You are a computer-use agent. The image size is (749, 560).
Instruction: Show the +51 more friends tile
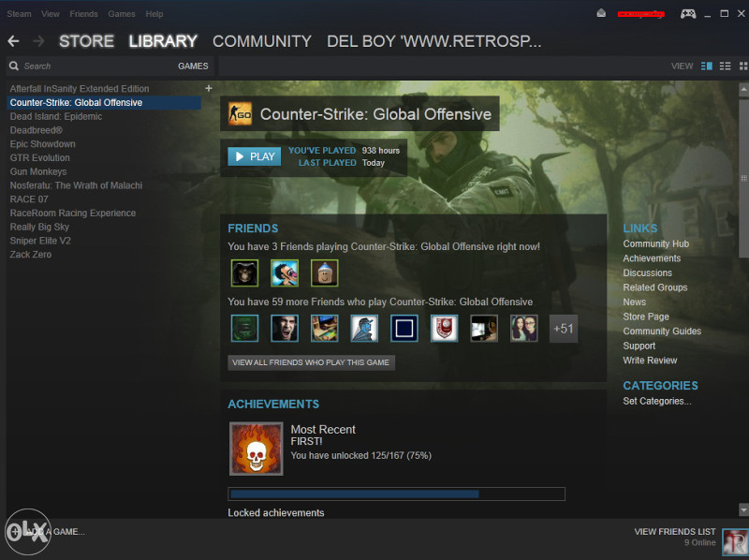tap(564, 329)
